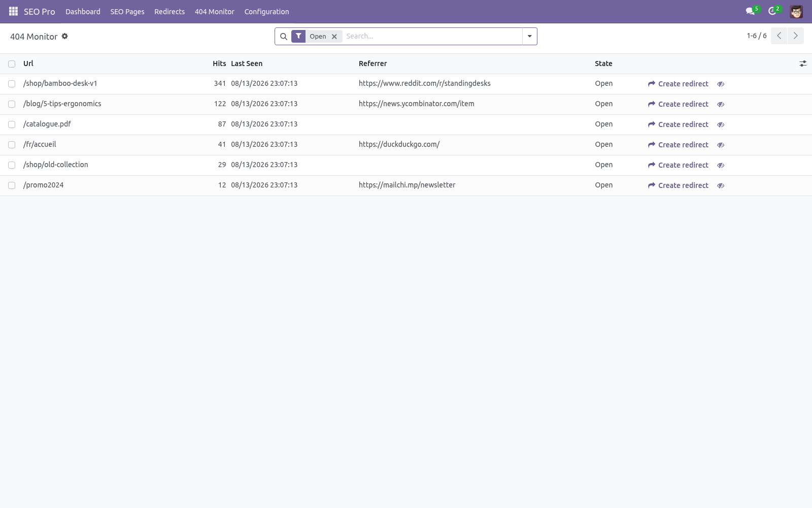Open the Dashboard menu
Screen dimensions: 812x508
[83, 11]
